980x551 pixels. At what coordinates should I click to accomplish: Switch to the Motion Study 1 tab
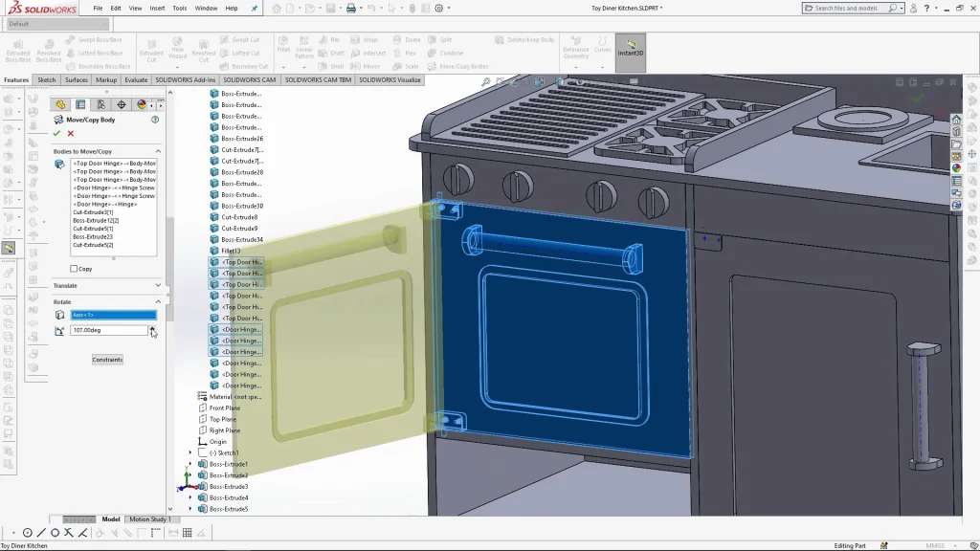tap(149, 519)
